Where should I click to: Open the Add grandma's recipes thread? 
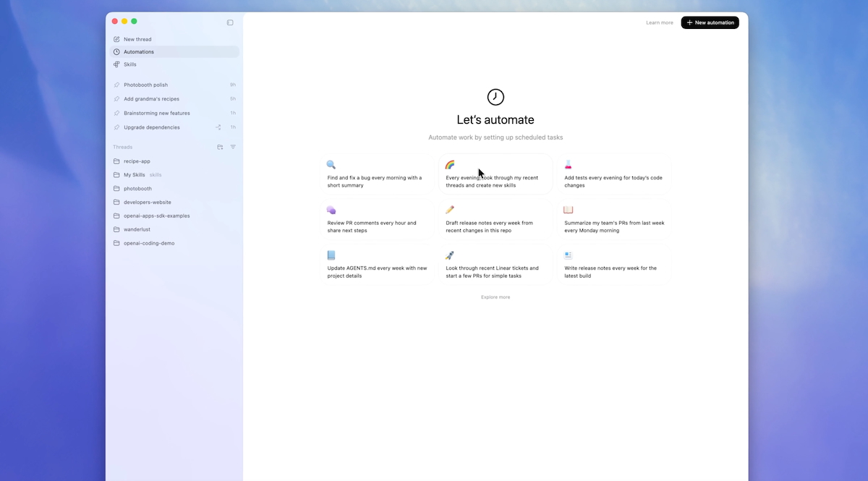[151, 99]
